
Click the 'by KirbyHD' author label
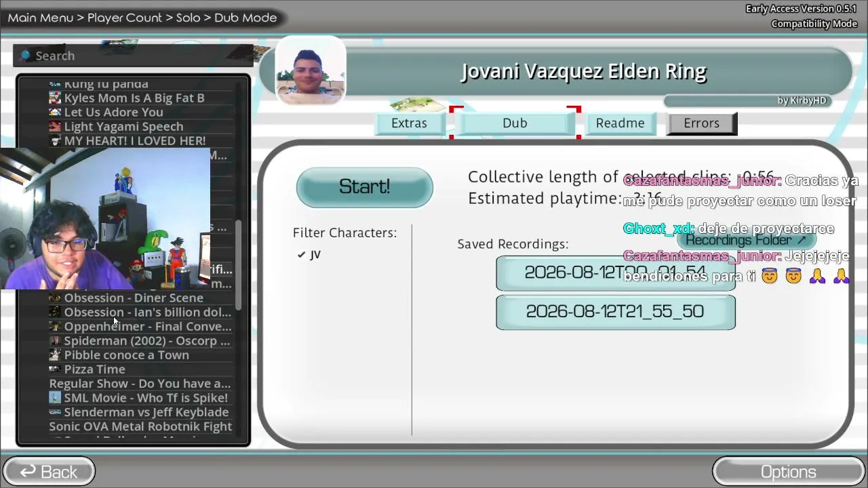pos(802,101)
